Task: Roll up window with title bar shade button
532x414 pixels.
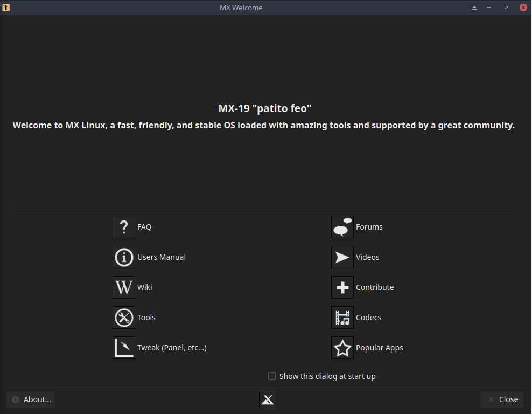Action: click(x=474, y=8)
